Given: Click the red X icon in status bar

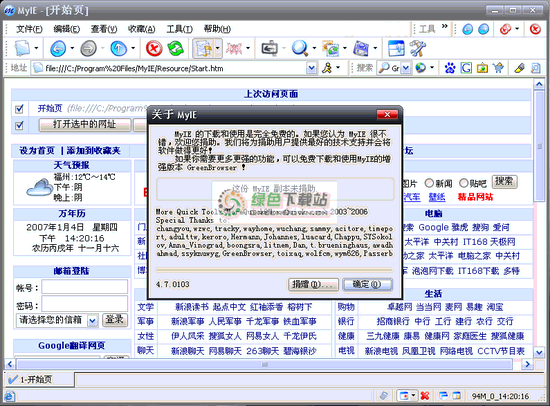Looking at the screenshot, I should tap(425, 396).
